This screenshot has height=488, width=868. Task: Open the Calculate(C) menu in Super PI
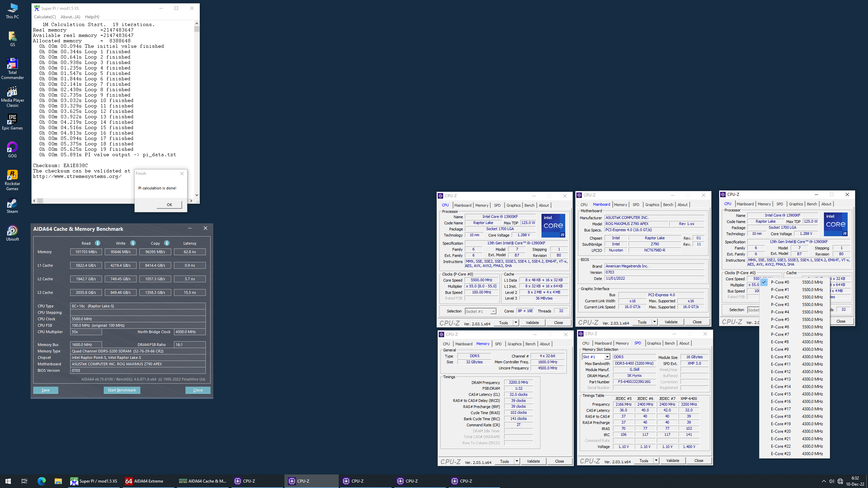(x=45, y=17)
